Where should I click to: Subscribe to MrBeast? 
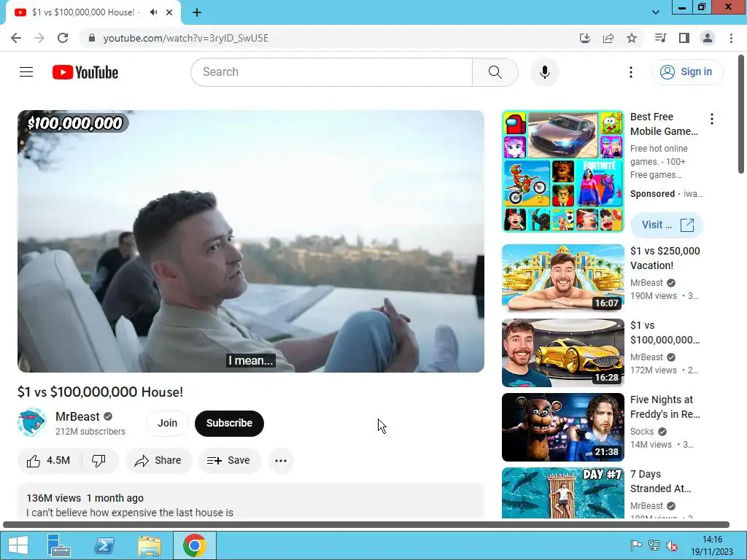229,423
